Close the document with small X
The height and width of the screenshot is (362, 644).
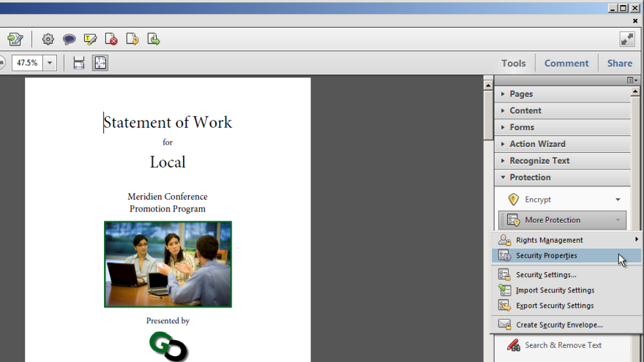point(635,20)
